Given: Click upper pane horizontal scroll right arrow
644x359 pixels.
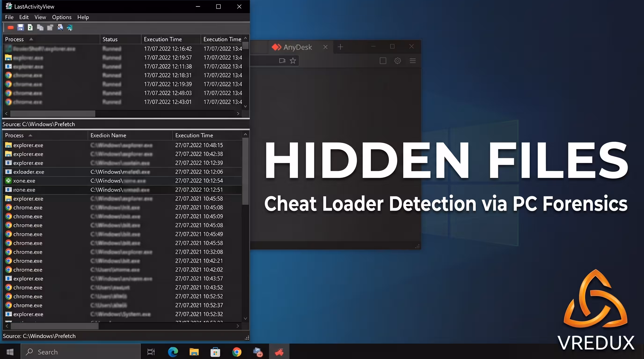Looking at the screenshot, I should point(238,114).
